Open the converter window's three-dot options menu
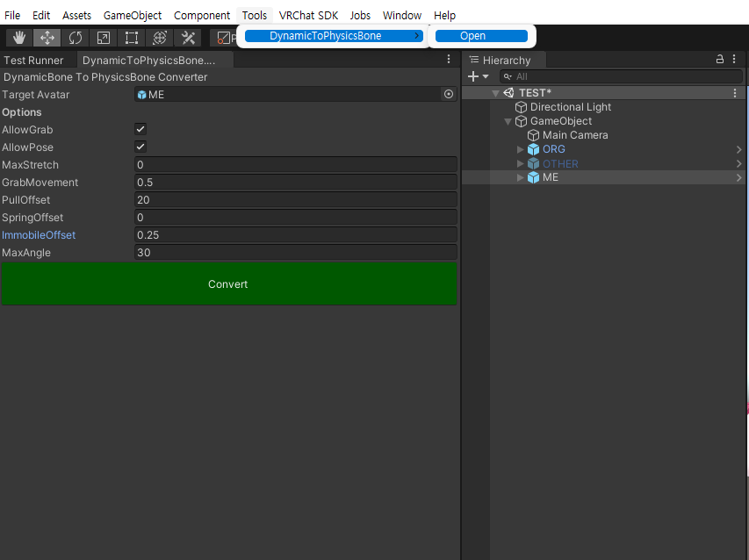749x560 pixels. pyautogui.click(x=448, y=59)
